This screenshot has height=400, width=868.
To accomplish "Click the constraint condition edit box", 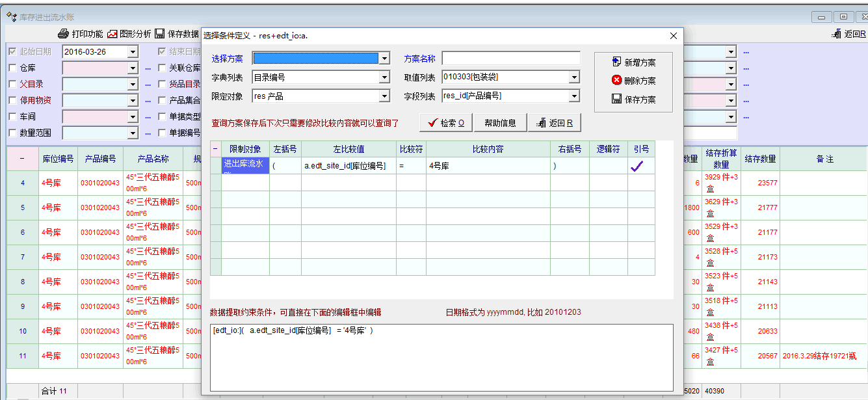I will click(441, 357).
